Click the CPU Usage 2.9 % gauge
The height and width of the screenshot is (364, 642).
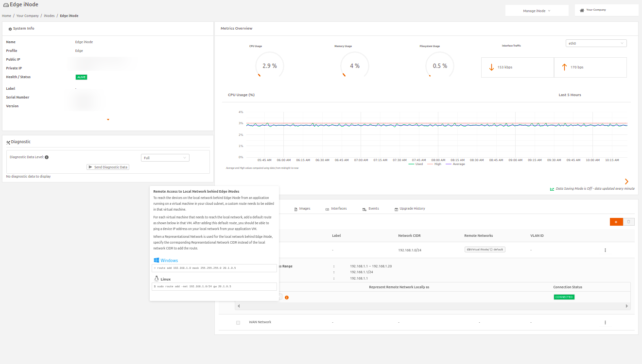pos(270,66)
